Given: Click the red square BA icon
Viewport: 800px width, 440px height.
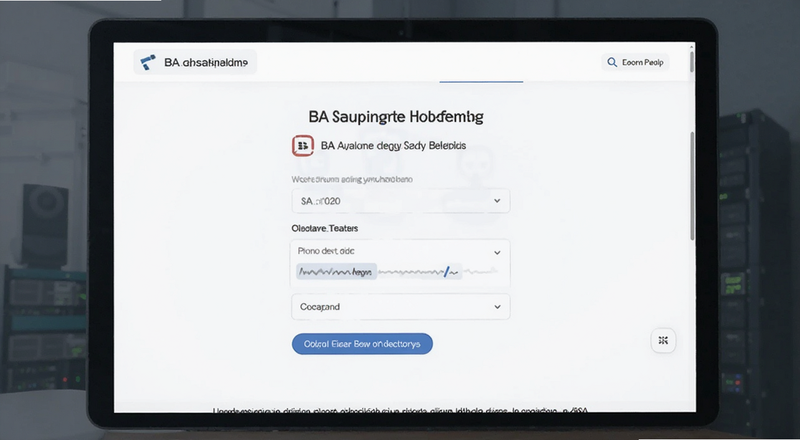Looking at the screenshot, I should coord(303,146).
